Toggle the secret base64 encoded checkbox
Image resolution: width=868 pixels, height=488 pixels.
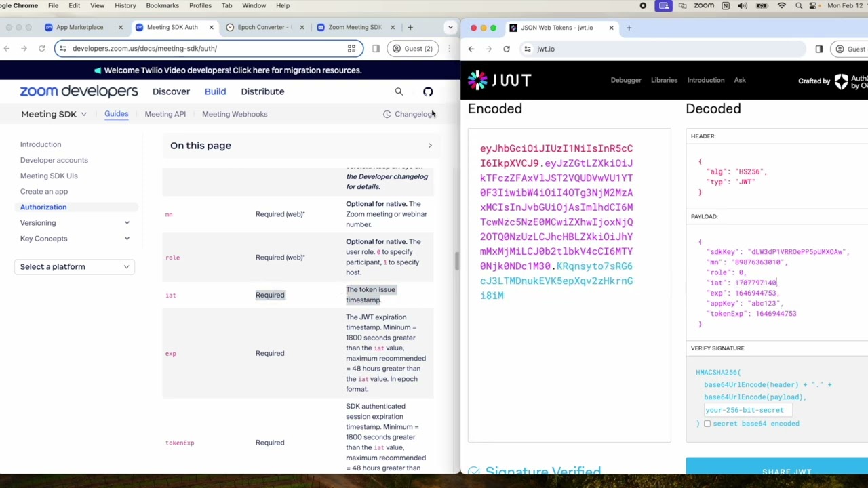click(707, 424)
